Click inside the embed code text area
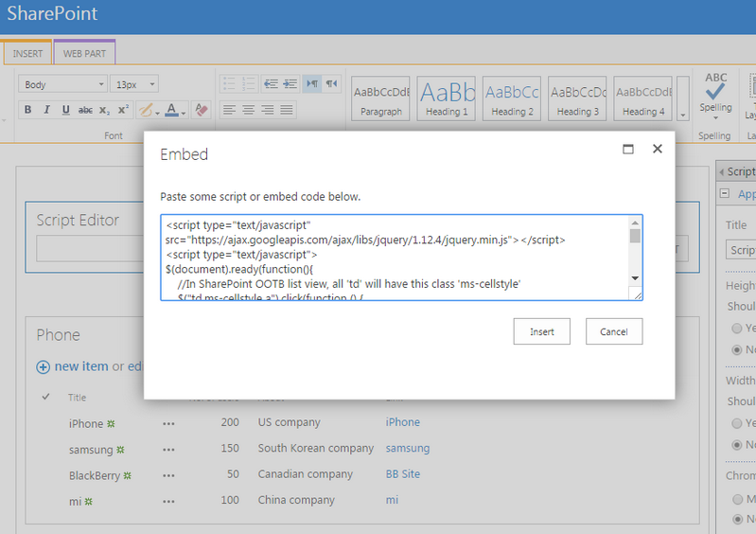The image size is (756, 534). pyautogui.click(x=395, y=258)
